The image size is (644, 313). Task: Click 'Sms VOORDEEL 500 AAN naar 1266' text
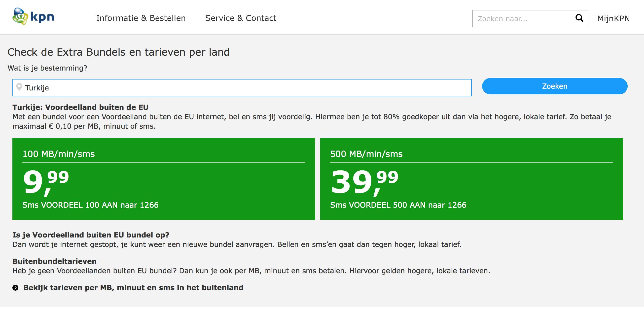coord(398,205)
